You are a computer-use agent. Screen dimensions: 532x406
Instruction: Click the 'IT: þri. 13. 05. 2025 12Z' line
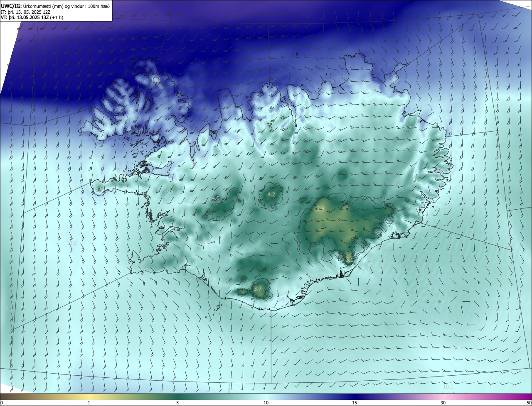click(27, 12)
